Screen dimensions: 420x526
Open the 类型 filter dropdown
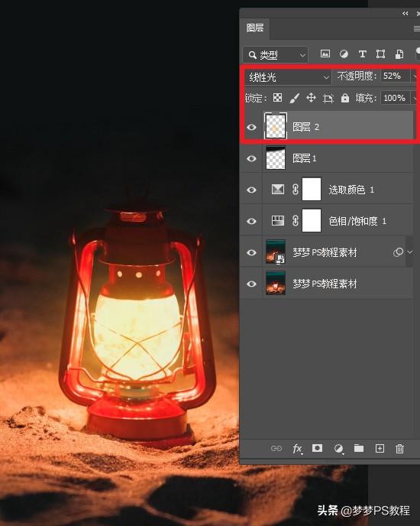coord(275,55)
